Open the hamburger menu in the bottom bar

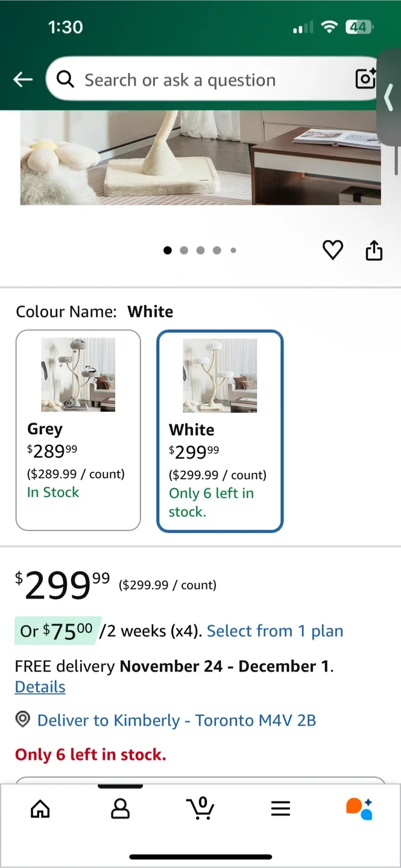280,809
